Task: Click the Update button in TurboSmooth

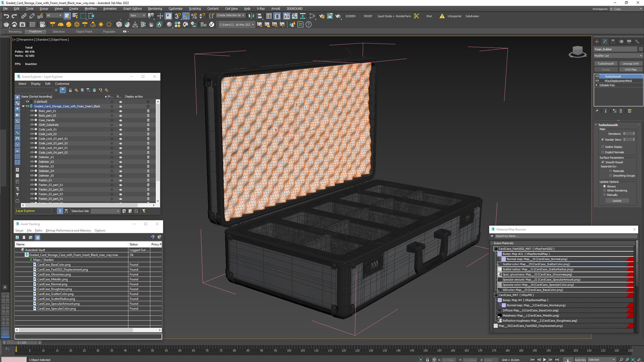Action: (617, 201)
